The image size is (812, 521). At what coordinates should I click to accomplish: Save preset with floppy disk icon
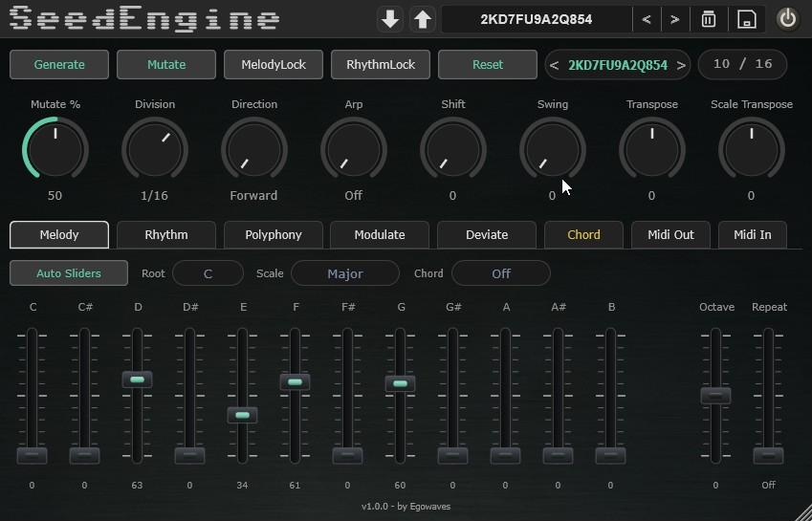point(746,20)
